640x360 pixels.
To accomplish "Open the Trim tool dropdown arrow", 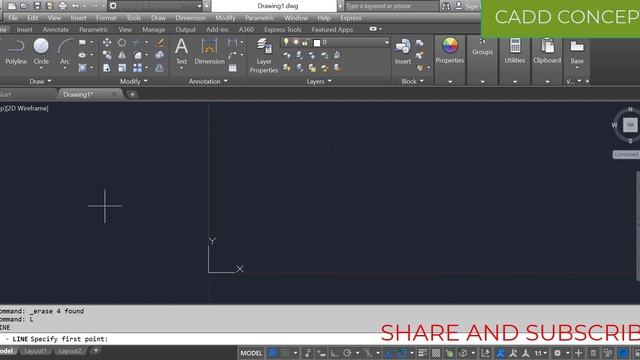I will pyautogui.click(x=146, y=42).
